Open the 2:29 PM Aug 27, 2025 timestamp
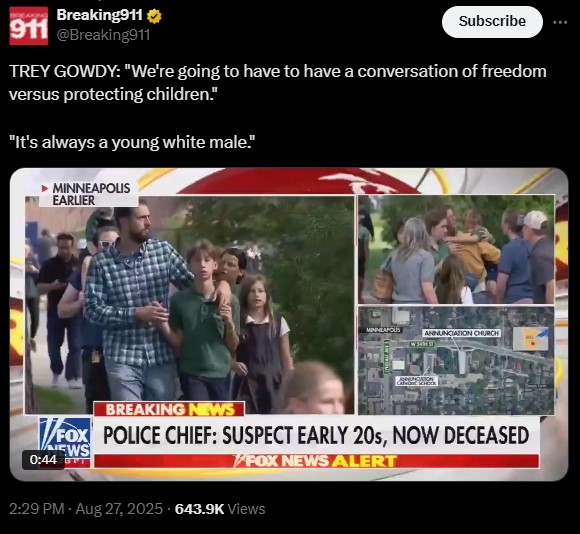This screenshot has height=534, width=580. coord(86,509)
